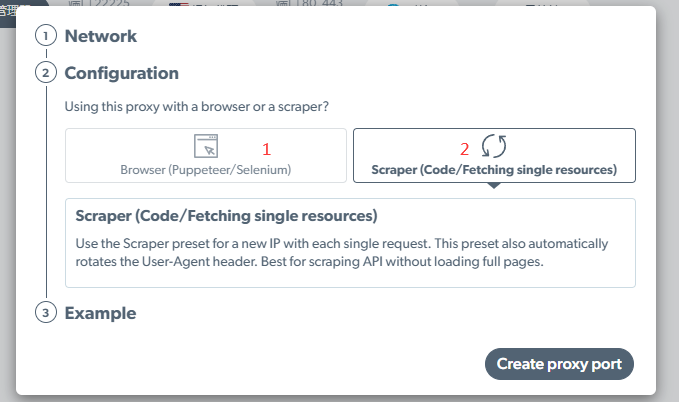Expand the Network step heading
Screen dimensions: 679x402
coord(101,36)
